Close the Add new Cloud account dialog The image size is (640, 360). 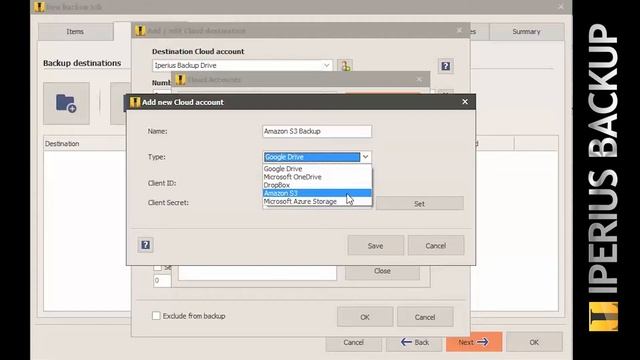tap(465, 102)
